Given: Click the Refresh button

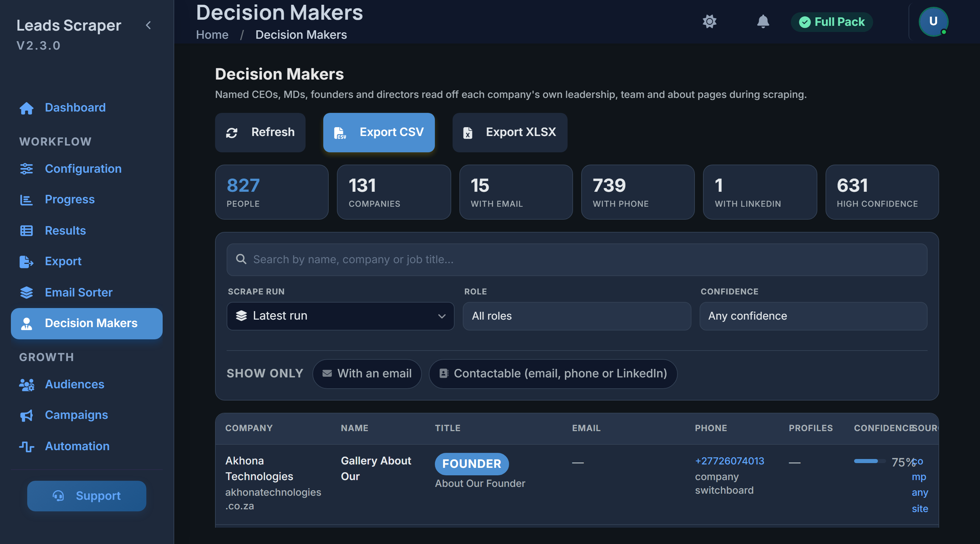Looking at the screenshot, I should pyautogui.click(x=260, y=132).
